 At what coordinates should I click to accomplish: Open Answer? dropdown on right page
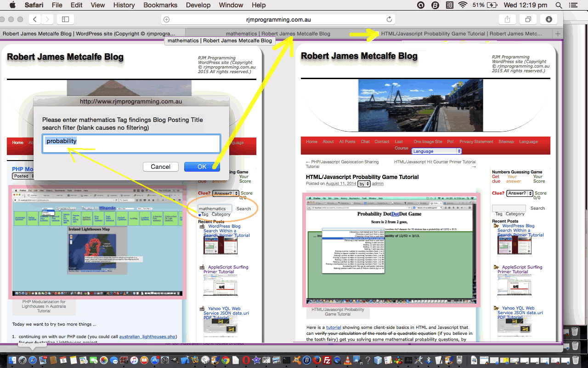coord(520,193)
